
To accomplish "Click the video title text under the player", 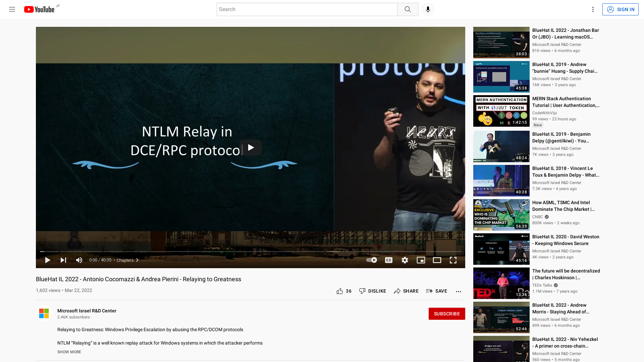I will pyautogui.click(x=139, y=279).
